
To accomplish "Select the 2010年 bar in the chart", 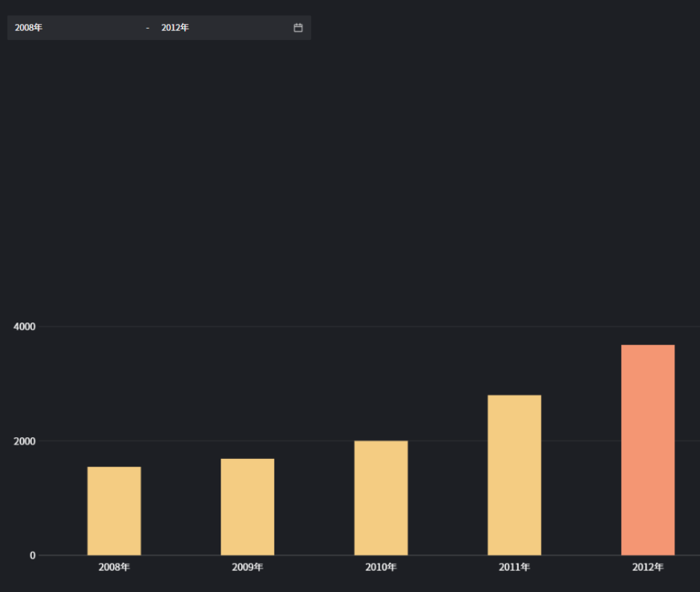I will 381,498.
